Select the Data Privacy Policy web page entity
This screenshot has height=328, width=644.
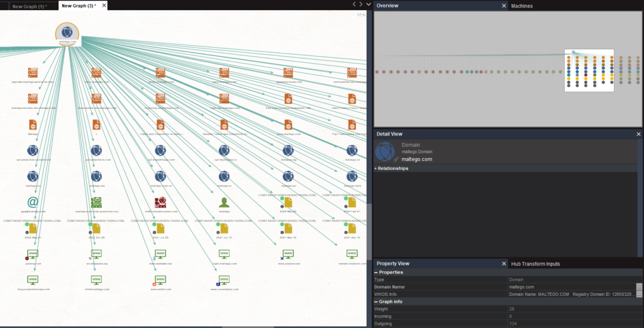pos(352,99)
